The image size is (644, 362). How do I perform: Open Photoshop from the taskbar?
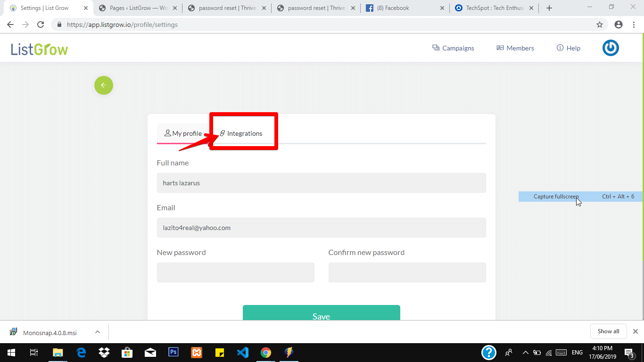click(x=173, y=352)
